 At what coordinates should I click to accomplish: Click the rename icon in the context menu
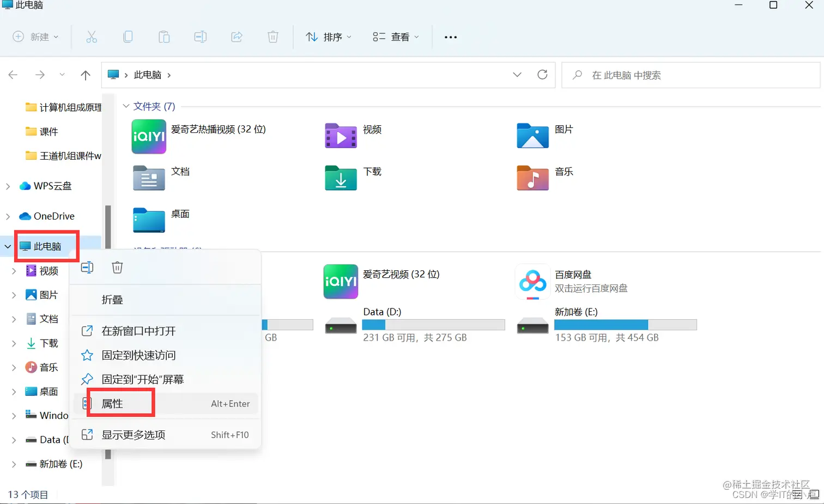pos(87,267)
